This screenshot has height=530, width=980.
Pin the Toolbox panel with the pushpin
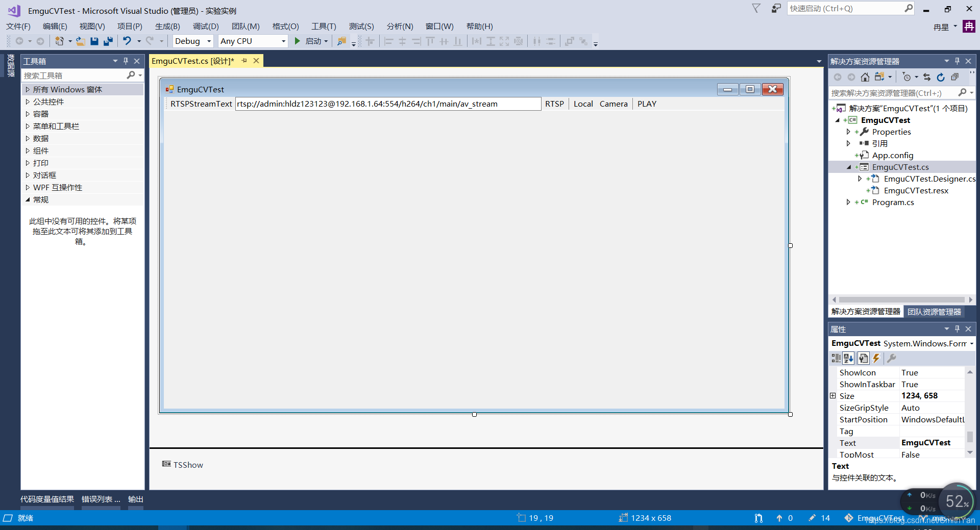[x=126, y=61]
